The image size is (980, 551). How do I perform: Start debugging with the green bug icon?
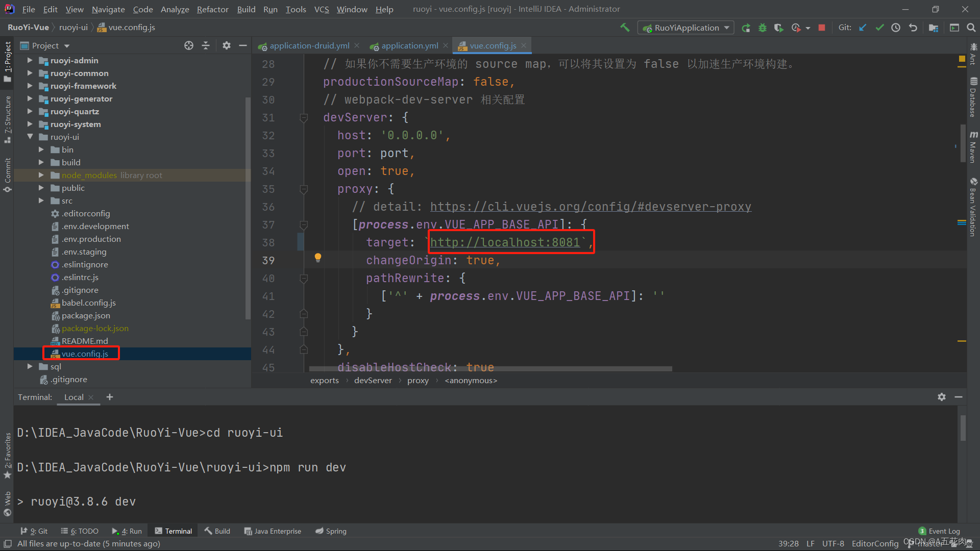coord(762,28)
